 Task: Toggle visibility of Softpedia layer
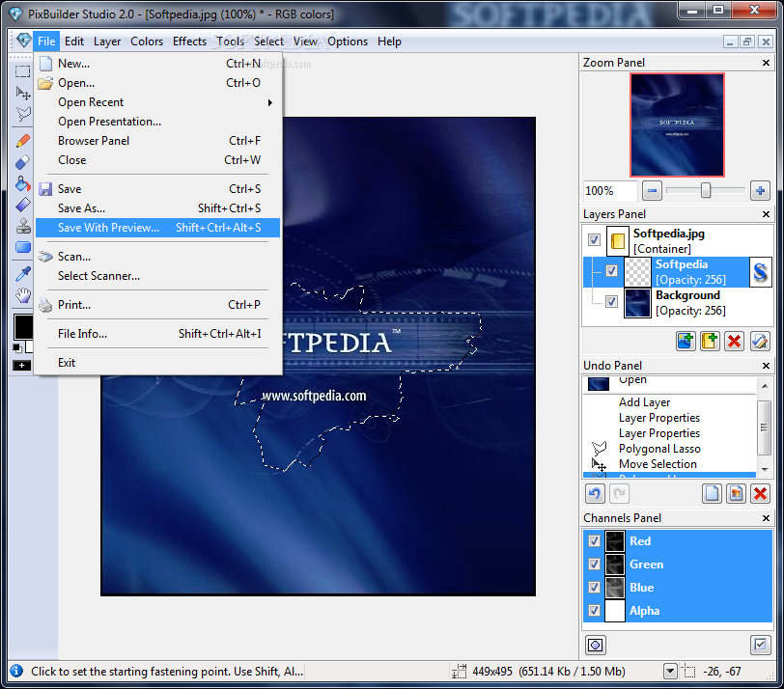[x=611, y=271]
